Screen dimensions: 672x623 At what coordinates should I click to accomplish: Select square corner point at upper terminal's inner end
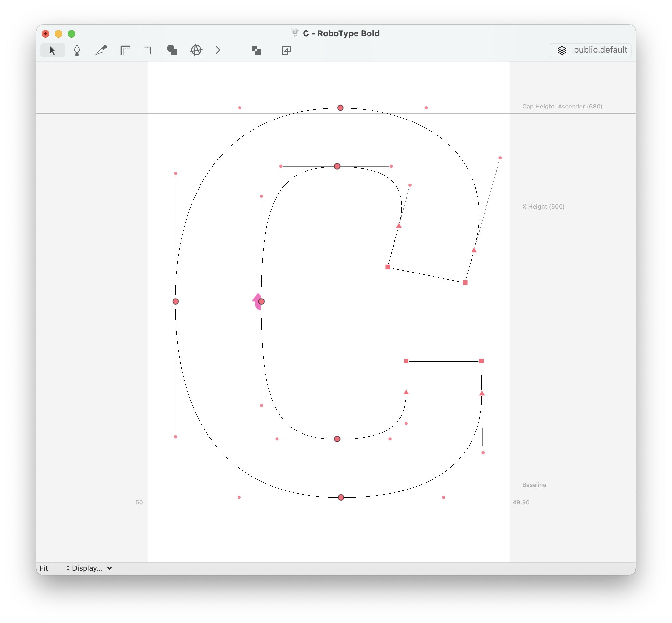click(x=388, y=267)
